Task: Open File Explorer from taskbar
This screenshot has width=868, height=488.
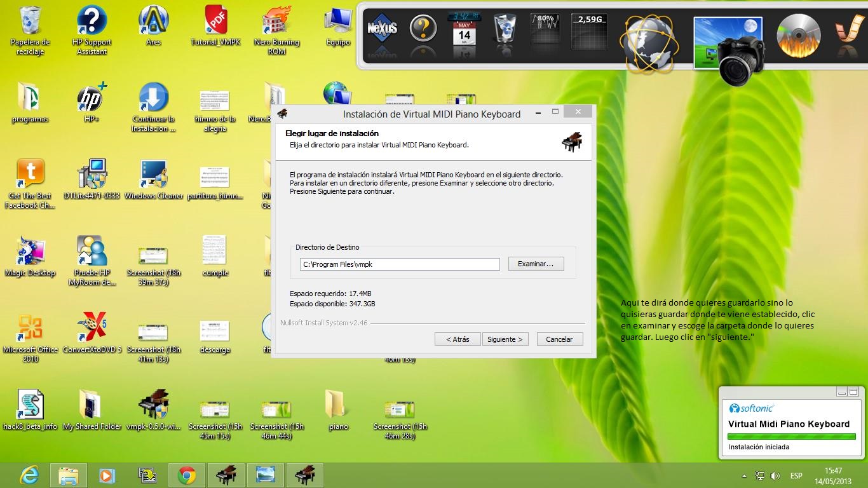Action: click(x=68, y=475)
